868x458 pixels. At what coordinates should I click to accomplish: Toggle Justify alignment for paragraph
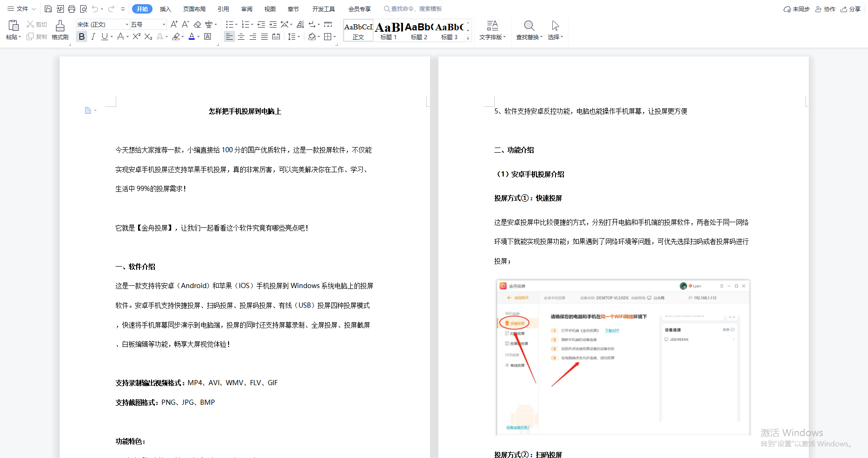[264, 36]
